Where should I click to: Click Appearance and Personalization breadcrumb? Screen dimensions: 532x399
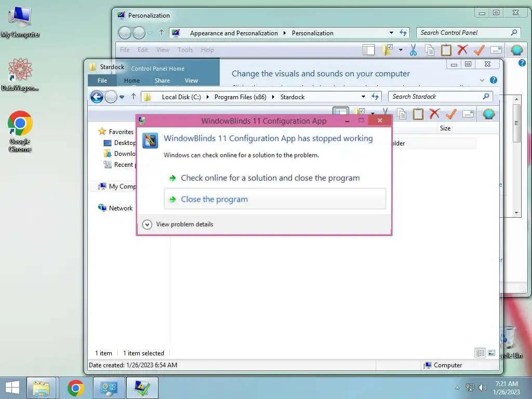[234, 33]
